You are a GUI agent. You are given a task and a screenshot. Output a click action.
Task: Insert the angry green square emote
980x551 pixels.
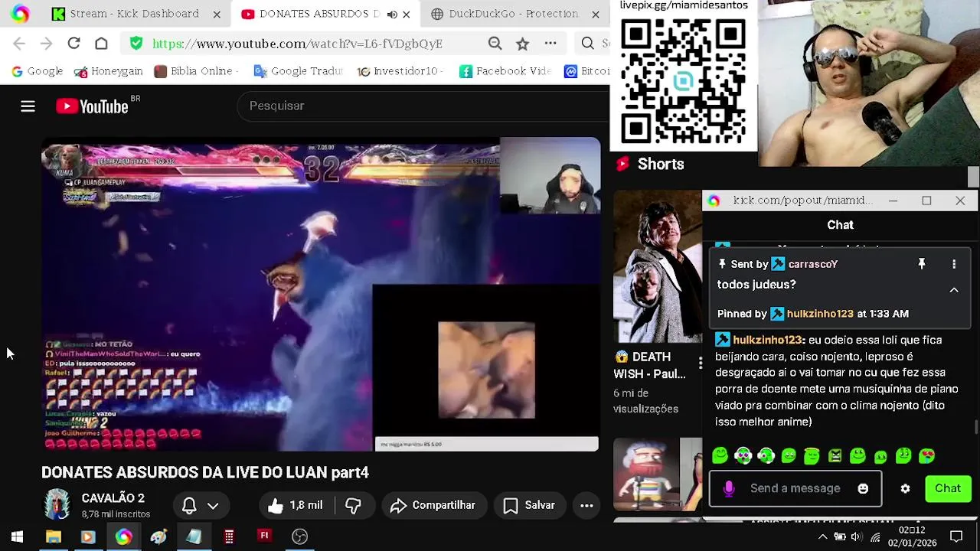tap(835, 456)
